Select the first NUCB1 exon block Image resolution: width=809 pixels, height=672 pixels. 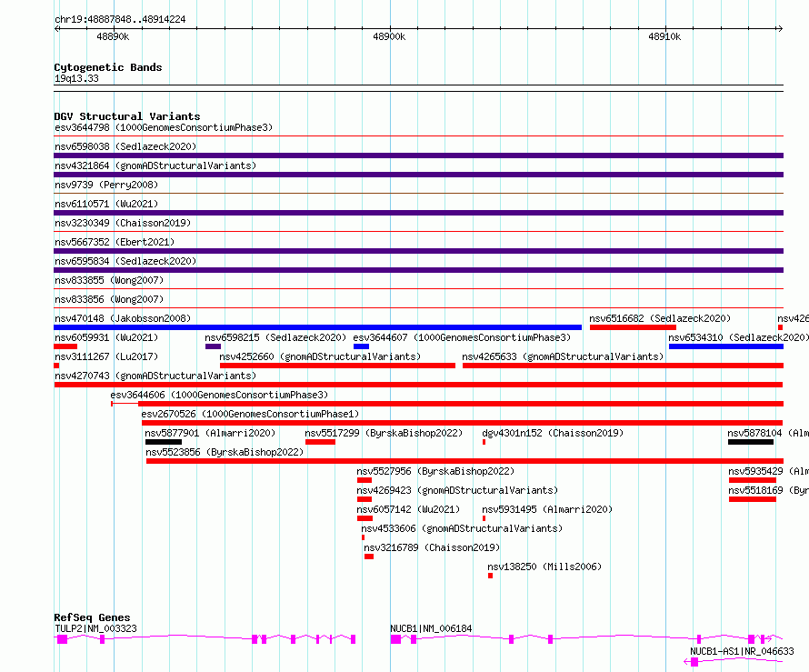click(395, 639)
